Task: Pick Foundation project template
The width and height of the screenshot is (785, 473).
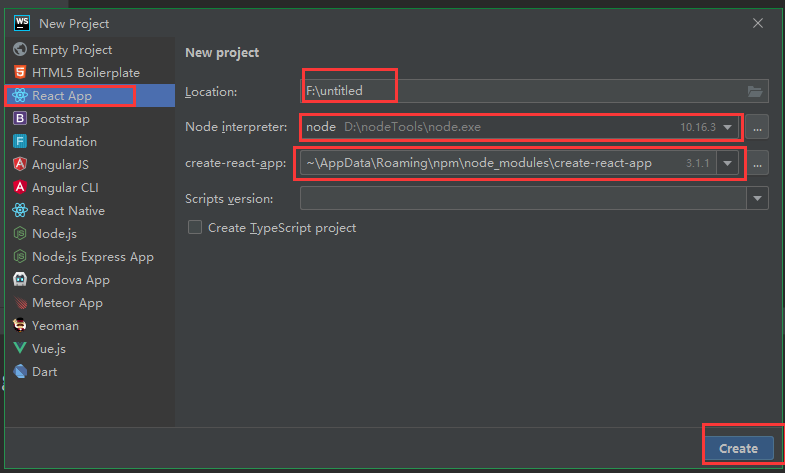Action: (x=90, y=142)
